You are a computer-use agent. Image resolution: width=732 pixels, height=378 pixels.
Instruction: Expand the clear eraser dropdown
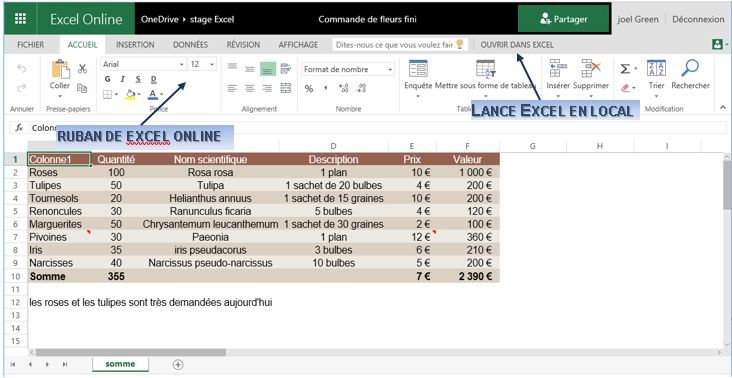634,88
